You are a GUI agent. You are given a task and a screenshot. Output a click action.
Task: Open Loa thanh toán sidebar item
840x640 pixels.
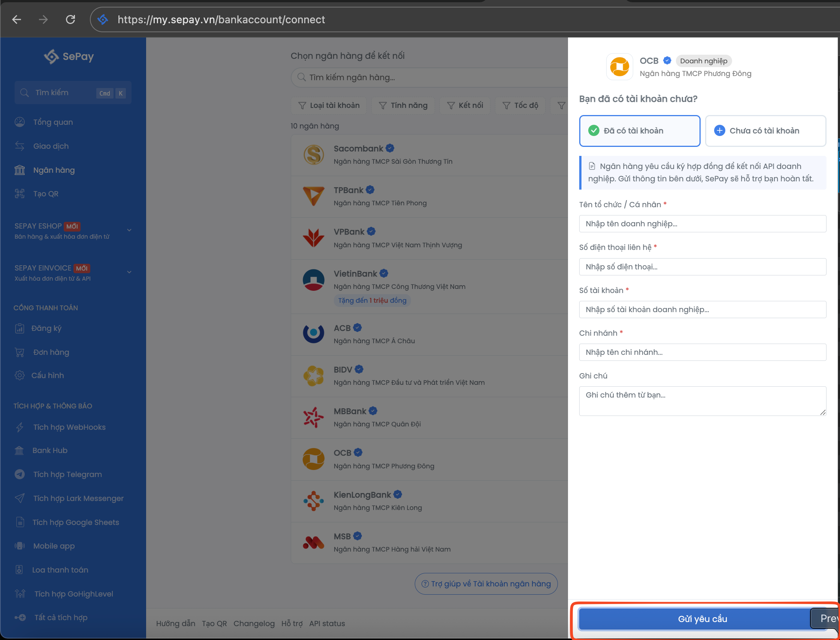pyautogui.click(x=61, y=570)
